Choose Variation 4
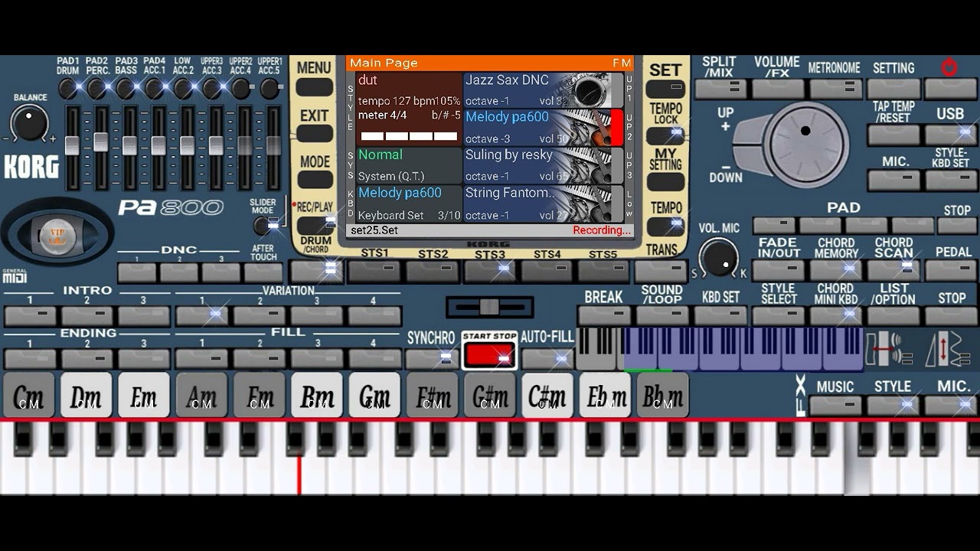Viewport: 980px width, 551px height. [x=374, y=315]
